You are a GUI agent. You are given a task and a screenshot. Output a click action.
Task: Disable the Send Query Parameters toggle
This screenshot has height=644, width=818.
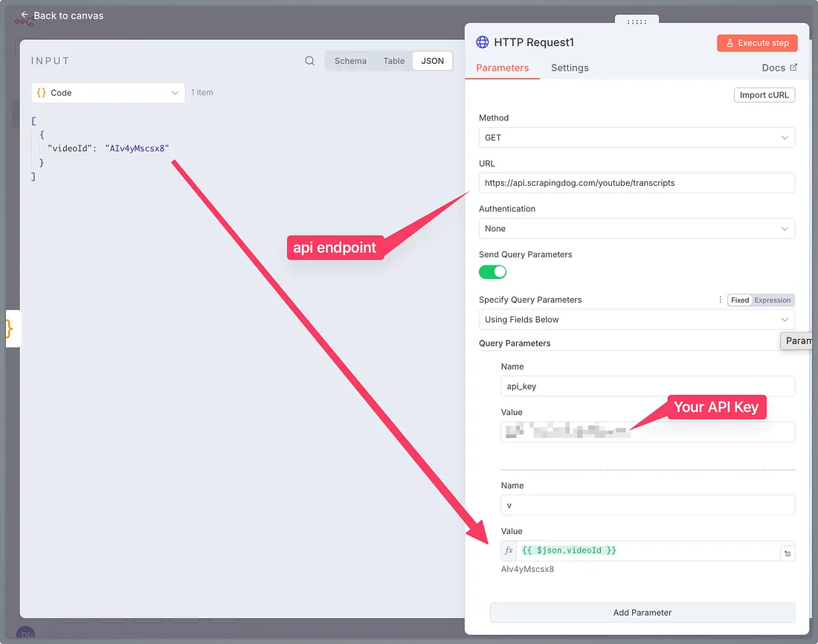tap(492, 272)
